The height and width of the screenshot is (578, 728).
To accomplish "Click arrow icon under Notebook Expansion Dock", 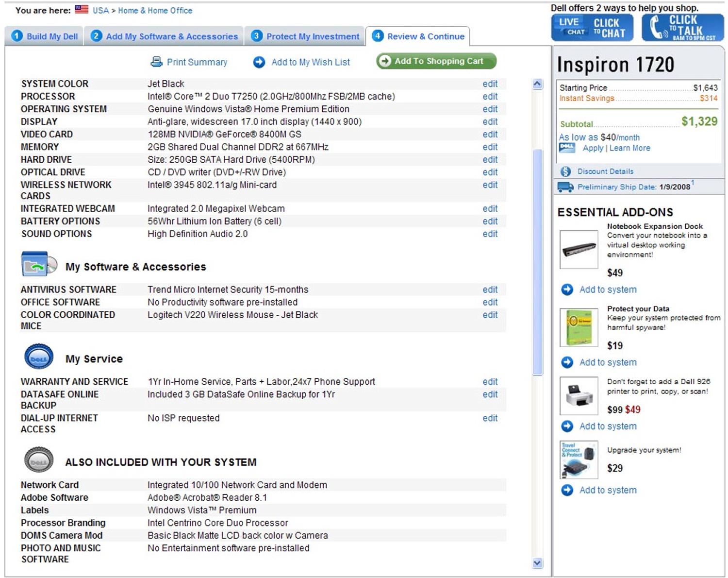I will coord(567,290).
